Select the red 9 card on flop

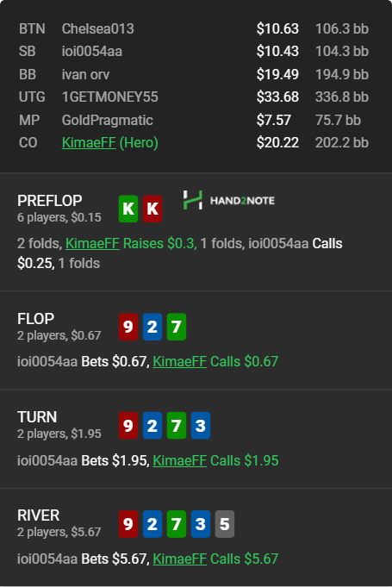tap(128, 327)
